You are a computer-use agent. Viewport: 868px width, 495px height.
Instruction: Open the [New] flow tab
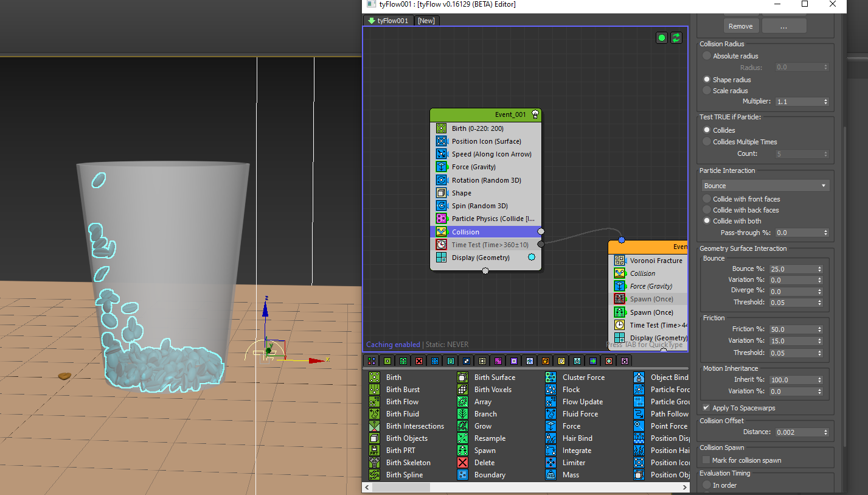pyautogui.click(x=426, y=21)
